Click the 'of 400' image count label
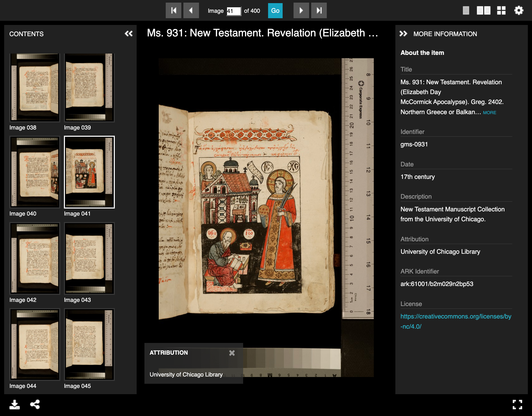 pyautogui.click(x=252, y=11)
